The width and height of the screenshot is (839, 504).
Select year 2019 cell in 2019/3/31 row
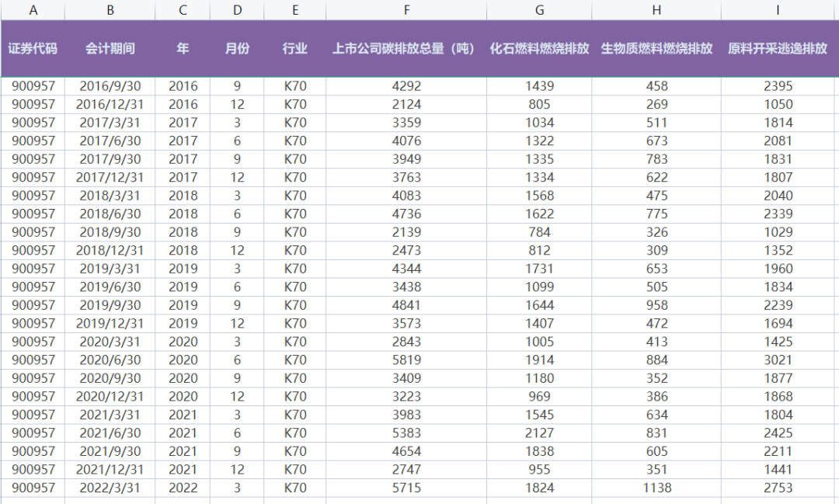pos(183,269)
